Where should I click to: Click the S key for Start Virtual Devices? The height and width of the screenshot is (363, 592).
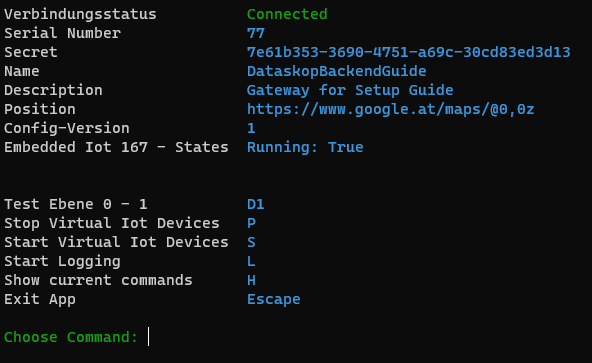click(251, 242)
